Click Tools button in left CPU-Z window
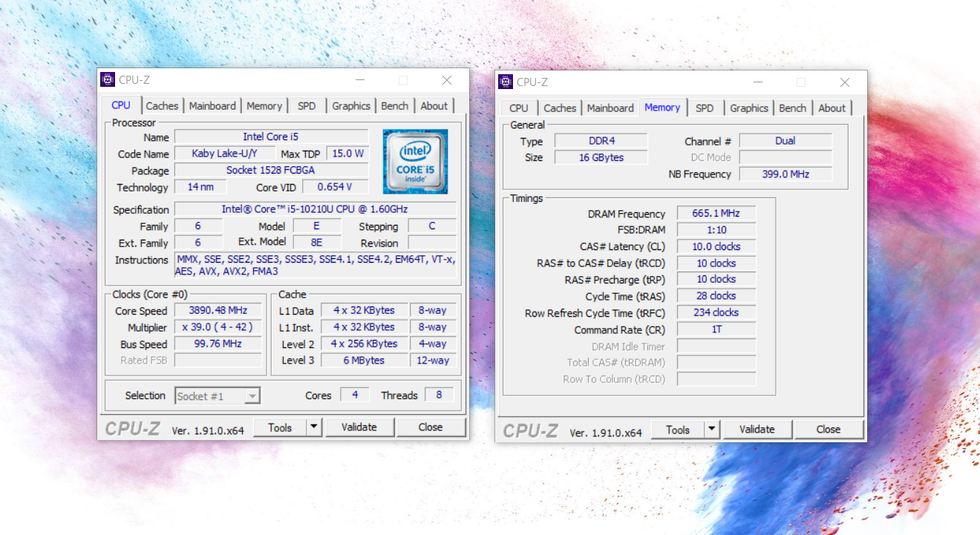This screenshot has width=980, height=535. [280, 427]
